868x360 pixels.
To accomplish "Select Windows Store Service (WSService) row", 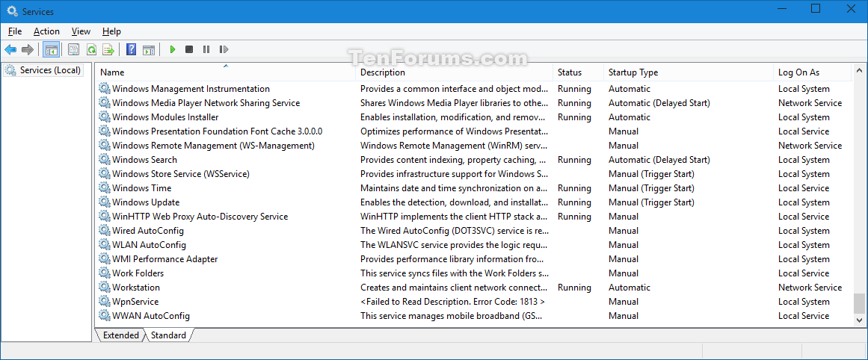I will (475, 173).
